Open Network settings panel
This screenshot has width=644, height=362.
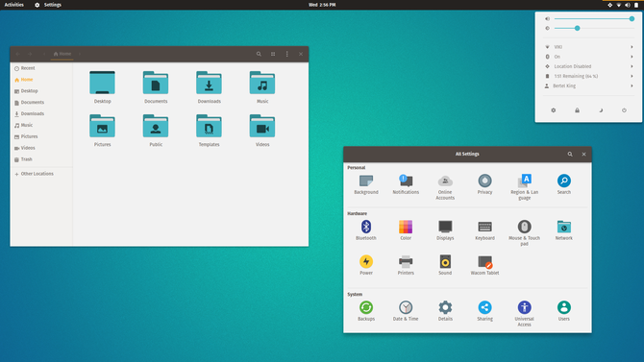[563, 230]
